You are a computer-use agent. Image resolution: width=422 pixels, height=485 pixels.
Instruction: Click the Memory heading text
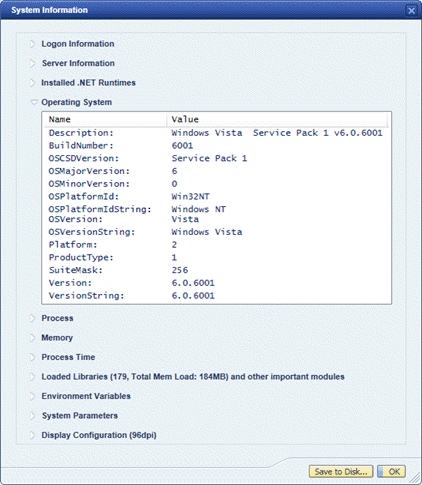pyautogui.click(x=57, y=338)
